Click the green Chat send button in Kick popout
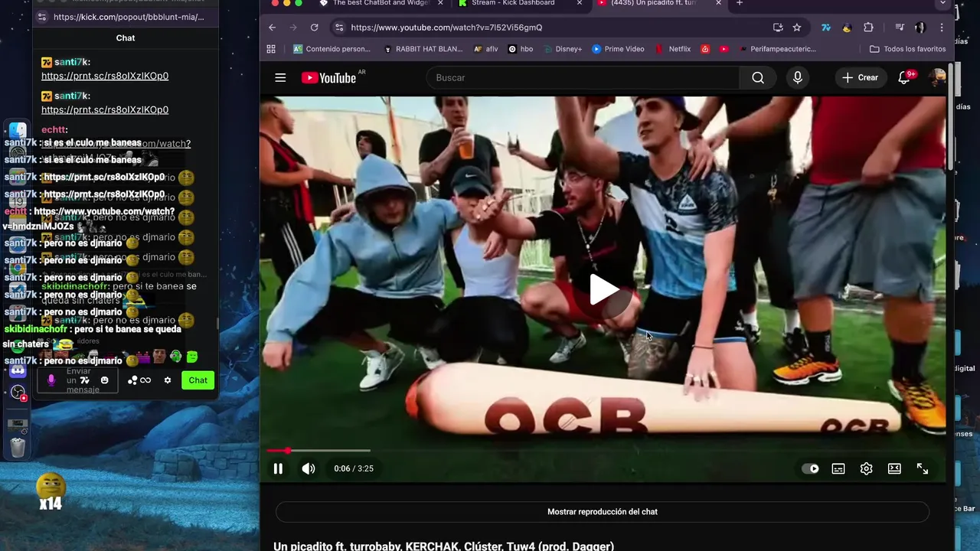This screenshot has height=551, width=980. tap(198, 380)
